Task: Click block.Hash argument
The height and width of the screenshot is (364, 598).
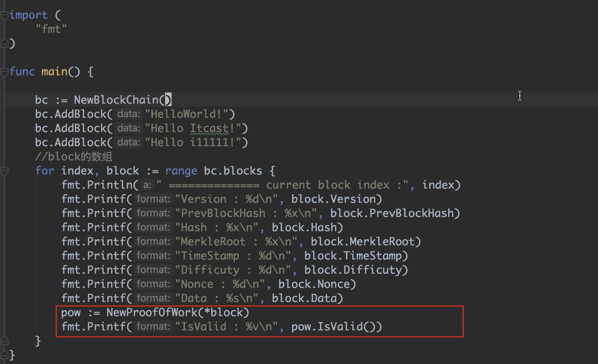Action: click(x=304, y=227)
